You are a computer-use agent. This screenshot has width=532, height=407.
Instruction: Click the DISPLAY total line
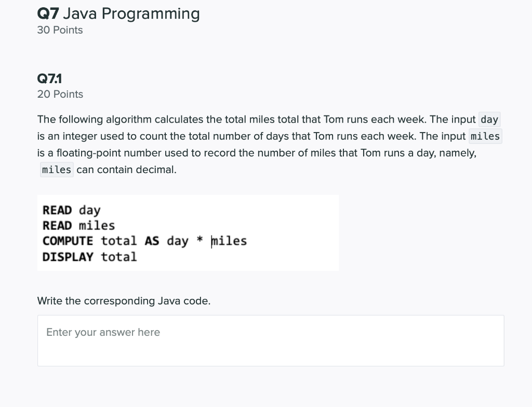coord(89,256)
